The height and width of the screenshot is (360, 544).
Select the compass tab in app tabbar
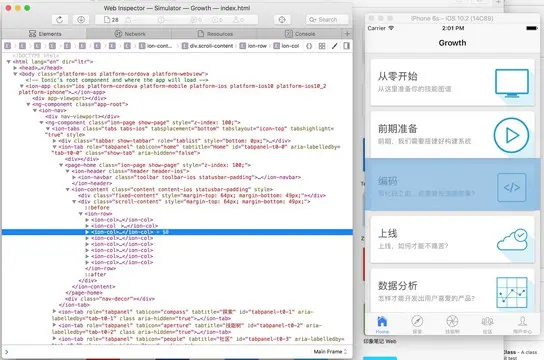[x=417, y=325]
